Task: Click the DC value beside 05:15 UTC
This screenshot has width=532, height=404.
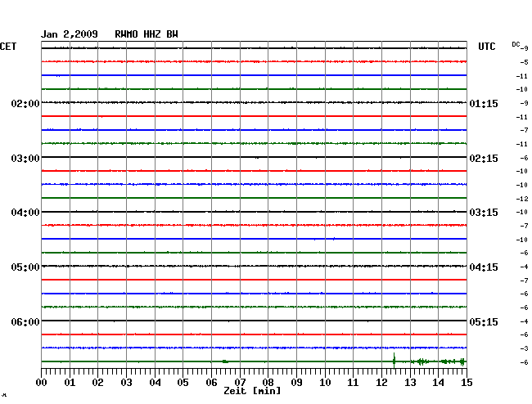Action: pyautogui.click(x=524, y=321)
